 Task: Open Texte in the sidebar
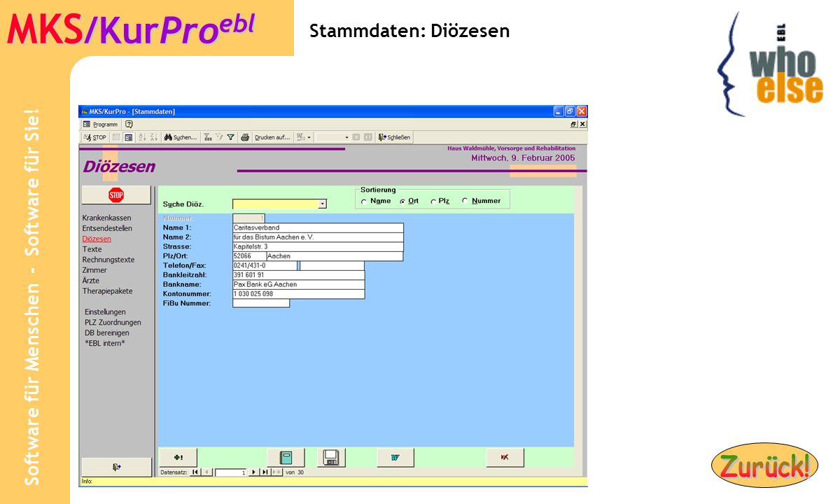pyautogui.click(x=92, y=249)
